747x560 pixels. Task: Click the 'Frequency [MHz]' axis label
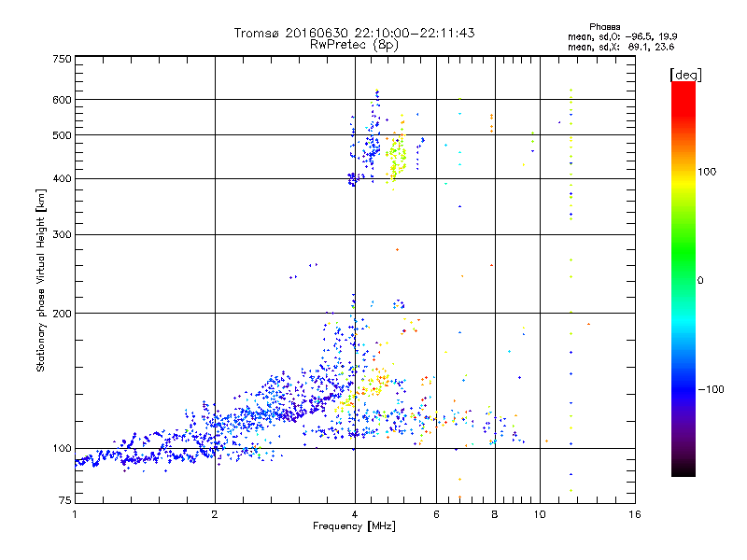[354, 526]
